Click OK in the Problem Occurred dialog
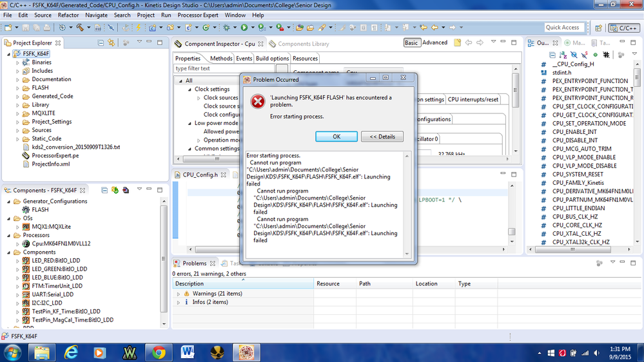This screenshot has height=362, width=644. pos(337,137)
